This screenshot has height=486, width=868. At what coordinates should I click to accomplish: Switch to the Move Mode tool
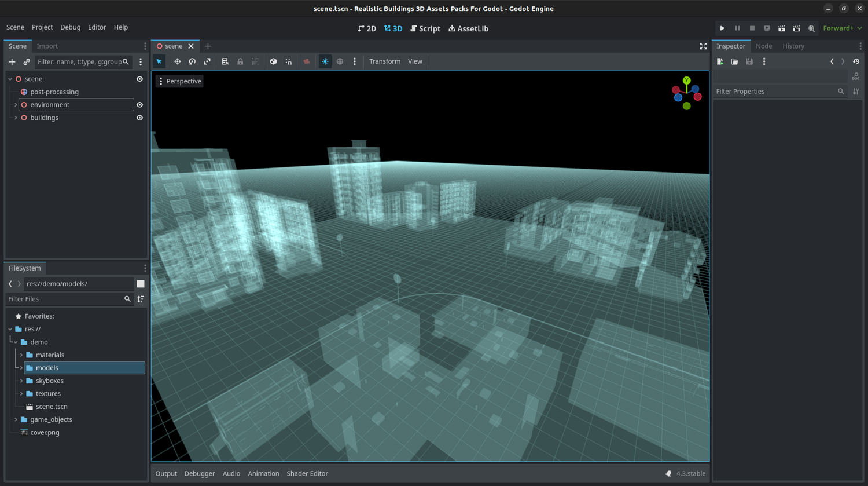pyautogui.click(x=177, y=61)
